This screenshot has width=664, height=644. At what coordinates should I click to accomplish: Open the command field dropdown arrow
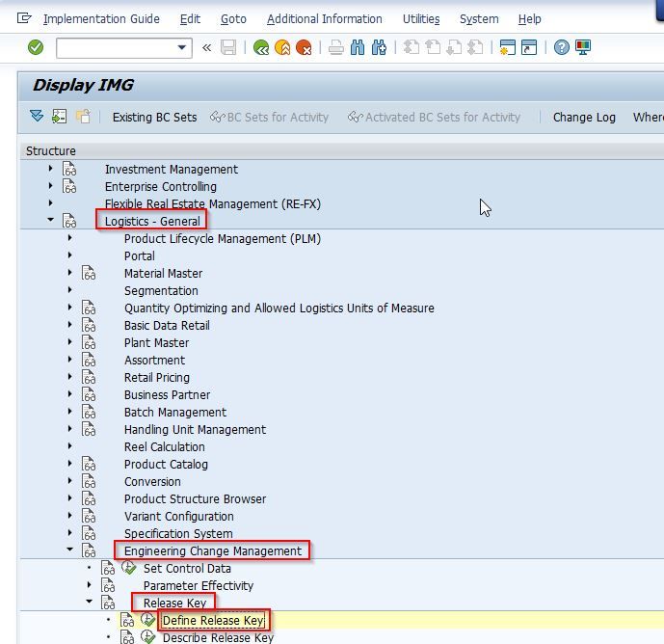pyautogui.click(x=182, y=47)
